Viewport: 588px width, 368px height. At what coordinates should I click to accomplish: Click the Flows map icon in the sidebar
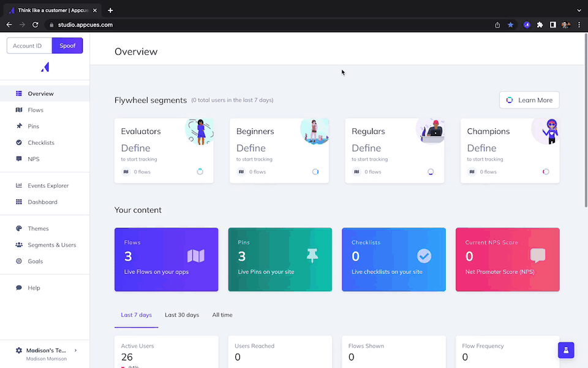tap(19, 110)
